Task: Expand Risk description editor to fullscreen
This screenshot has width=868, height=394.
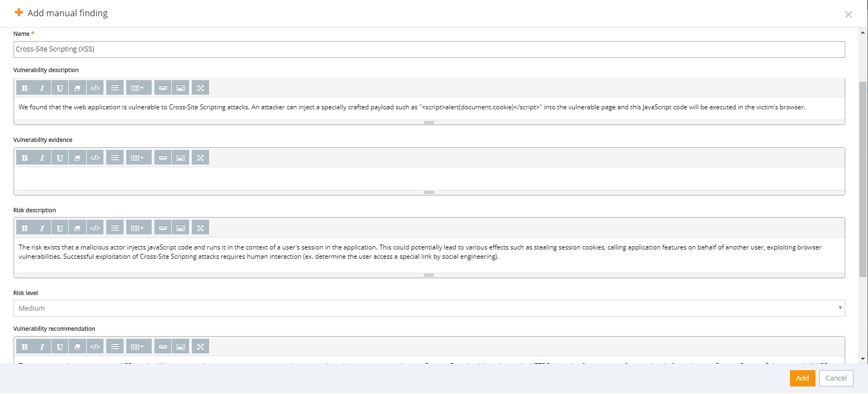Action: click(200, 228)
